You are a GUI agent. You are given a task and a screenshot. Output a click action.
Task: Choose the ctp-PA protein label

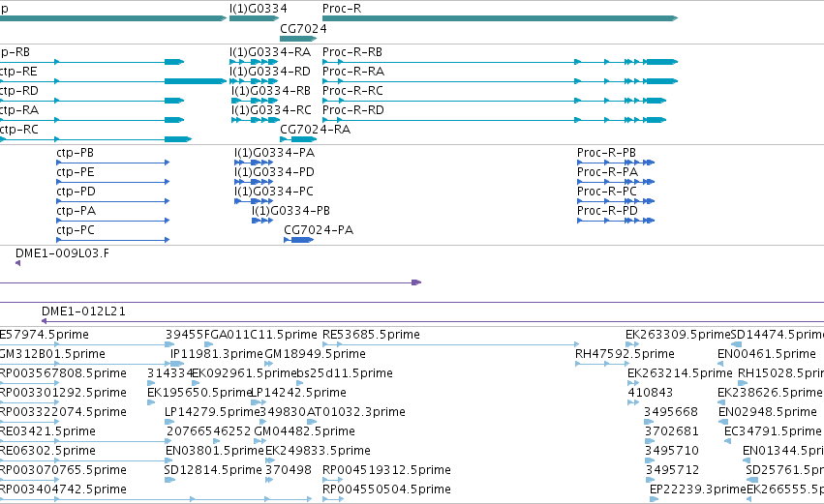76,211
